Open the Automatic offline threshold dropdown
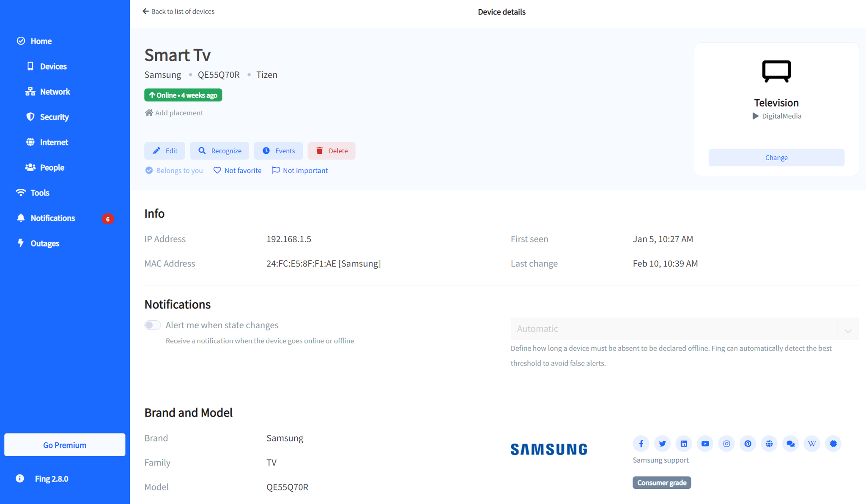The height and width of the screenshot is (504, 866). (685, 329)
